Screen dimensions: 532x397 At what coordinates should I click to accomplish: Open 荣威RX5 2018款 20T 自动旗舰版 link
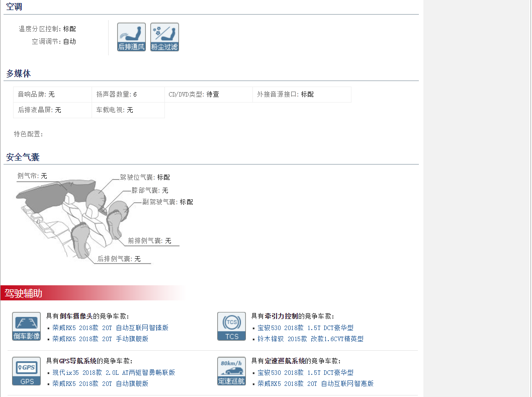[100, 383]
